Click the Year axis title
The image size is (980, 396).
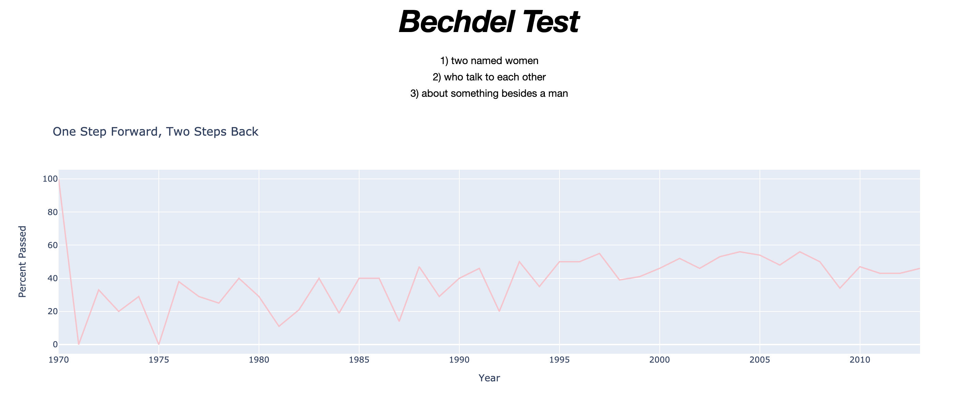click(489, 378)
